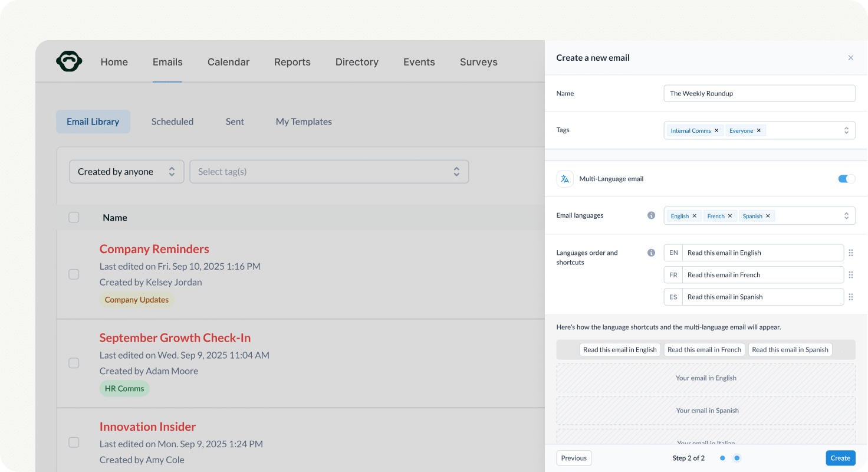Click the ContactMonkey monkey logo
Screen dimensions: 868x472
coord(69,61)
